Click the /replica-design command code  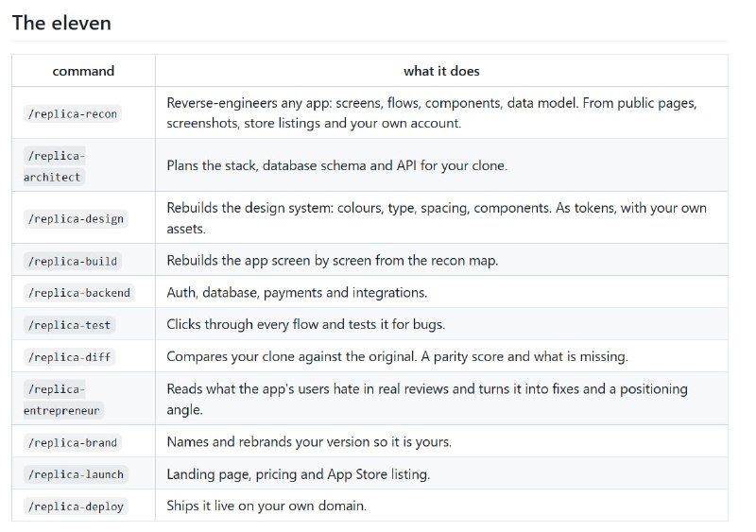[76, 218]
